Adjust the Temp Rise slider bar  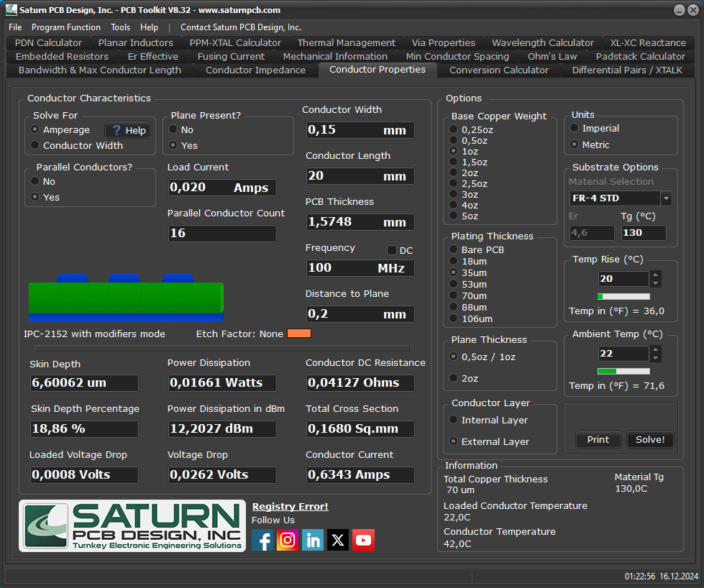coord(623,296)
